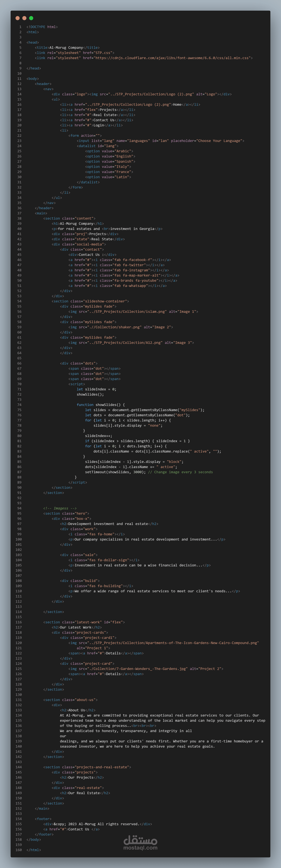Image resolution: width=281 pixels, height=868 pixels.
Task: Click the option value="English" line
Action: pyautogui.click(x=110, y=156)
